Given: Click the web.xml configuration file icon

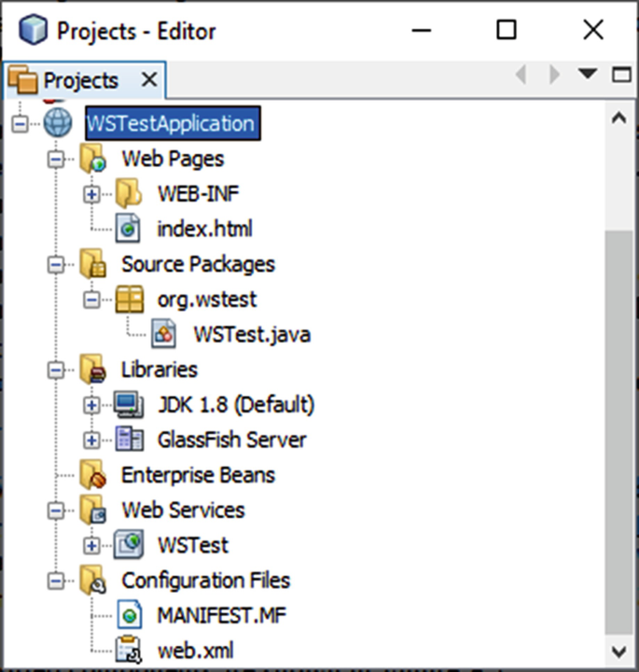Looking at the screenshot, I should (128, 651).
